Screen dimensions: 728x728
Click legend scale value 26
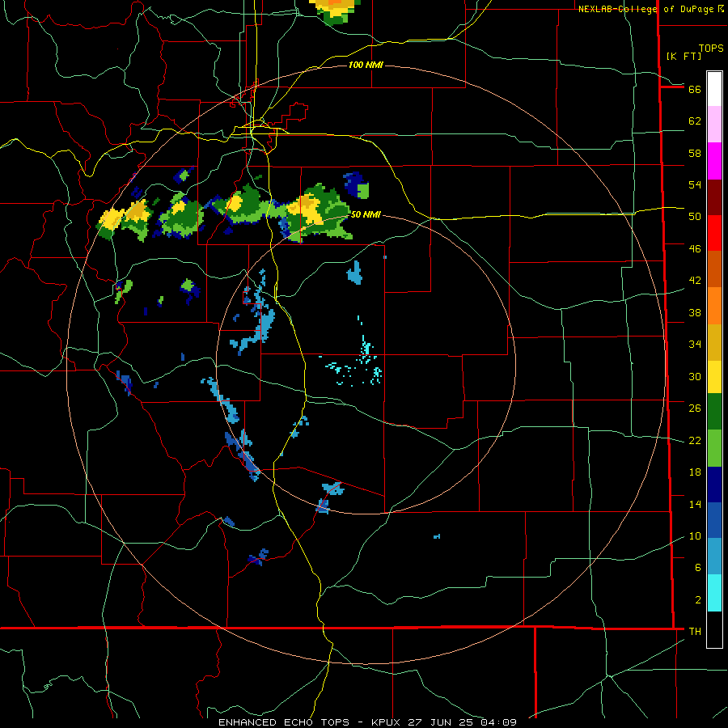[x=695, y=408]
